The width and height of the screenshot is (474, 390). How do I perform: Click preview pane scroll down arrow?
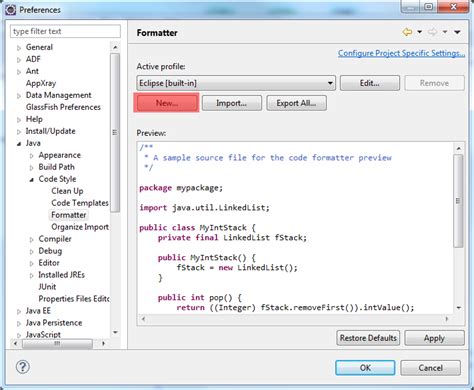pos(459,308)
